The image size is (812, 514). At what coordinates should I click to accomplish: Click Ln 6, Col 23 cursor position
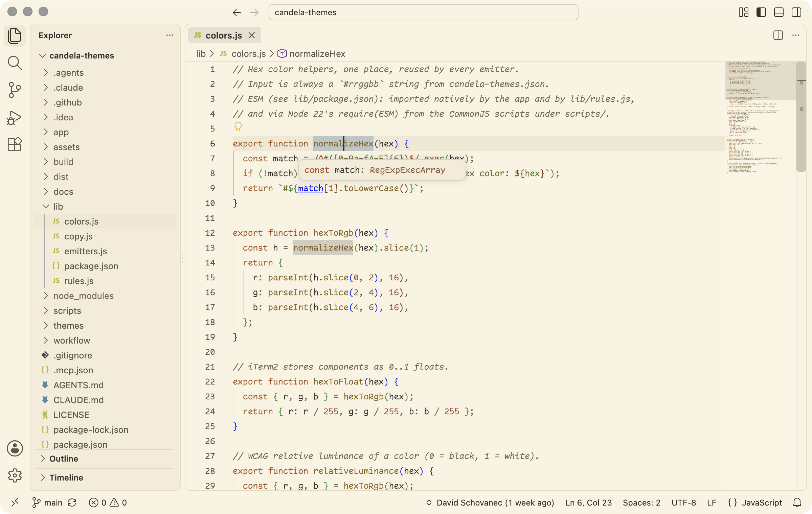tap(589, 503)
